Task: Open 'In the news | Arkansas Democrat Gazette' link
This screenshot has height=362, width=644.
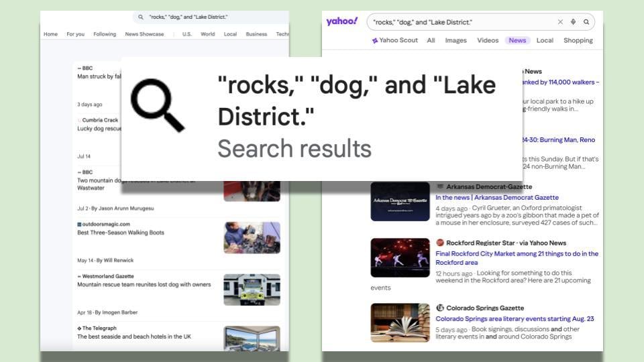Action: (497, 197)
